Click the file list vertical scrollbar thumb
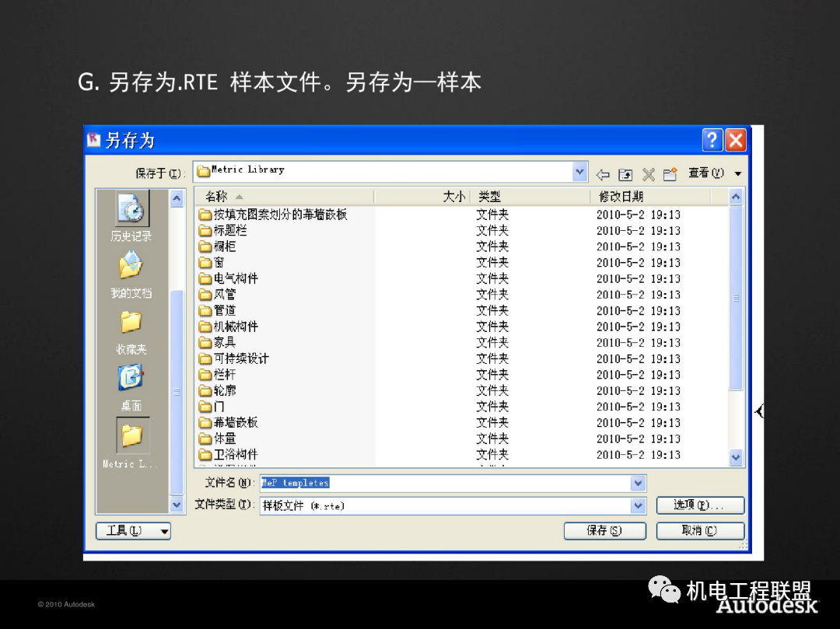 (736, 299)
